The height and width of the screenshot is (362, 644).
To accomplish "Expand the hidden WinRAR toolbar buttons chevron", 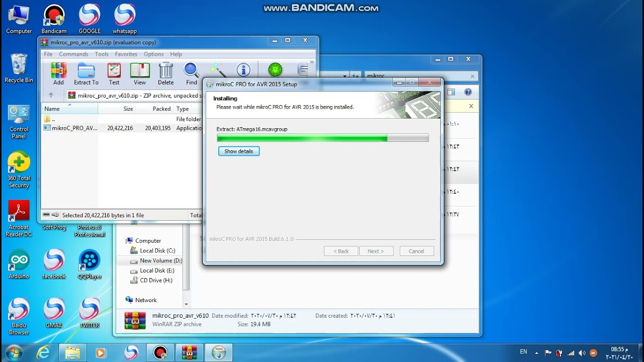I will point(312,62).
